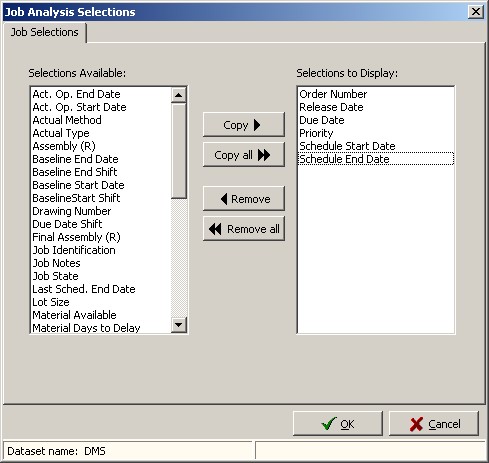The image size is (489, 463).
Task: Close the Job Analysis Selections dialog
Action: (476, 12)
